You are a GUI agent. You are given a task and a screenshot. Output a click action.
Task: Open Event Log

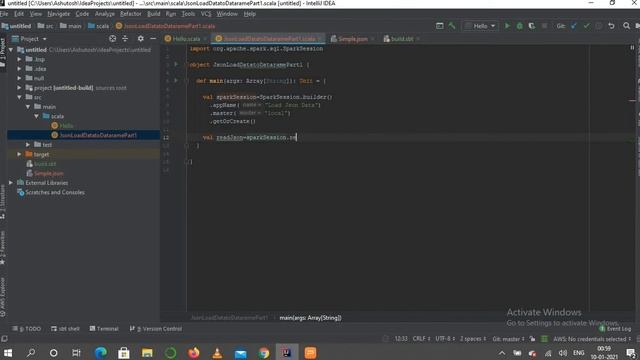tap(615, 329)
